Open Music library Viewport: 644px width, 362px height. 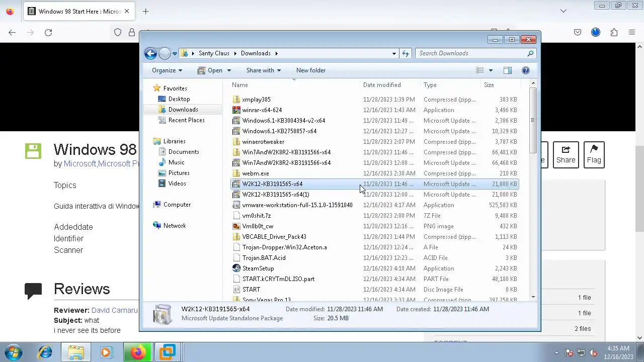(176, 162)
